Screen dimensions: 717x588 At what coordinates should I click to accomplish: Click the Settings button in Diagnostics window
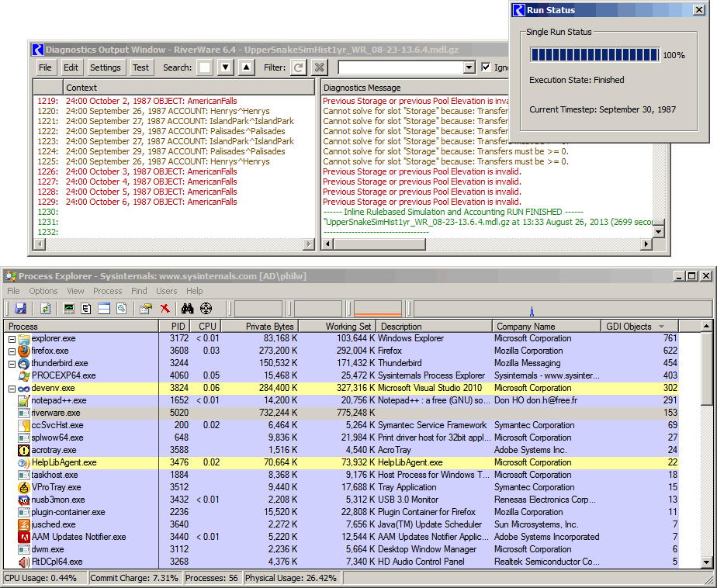(106, 67)
